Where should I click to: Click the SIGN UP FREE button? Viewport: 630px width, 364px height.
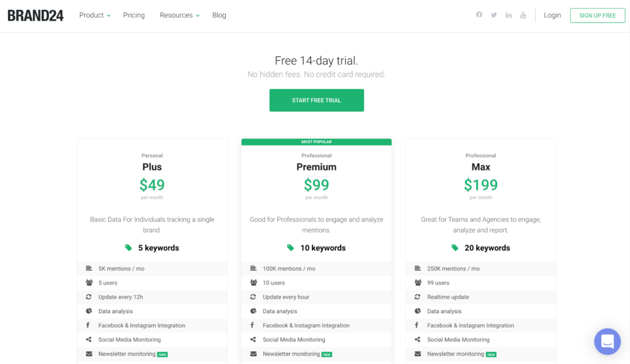coord(597,15)
